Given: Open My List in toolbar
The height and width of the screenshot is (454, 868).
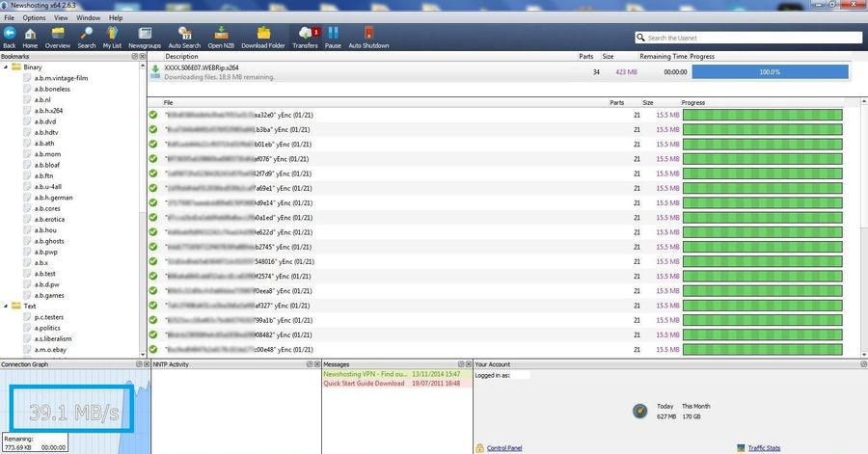Looking at the screenshot, I should click(113, 37).
